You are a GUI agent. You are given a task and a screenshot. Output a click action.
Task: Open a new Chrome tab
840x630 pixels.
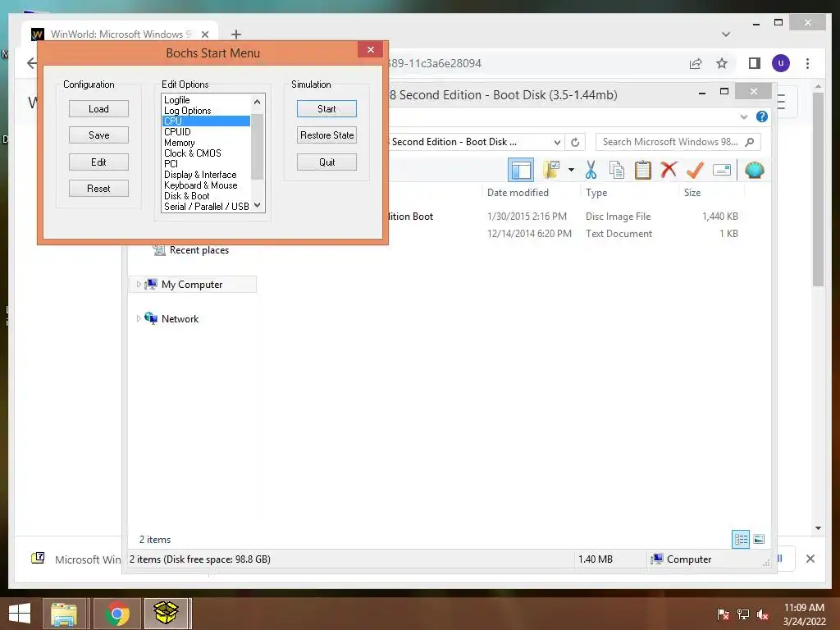pyautogui.click(x=236, y=34)
